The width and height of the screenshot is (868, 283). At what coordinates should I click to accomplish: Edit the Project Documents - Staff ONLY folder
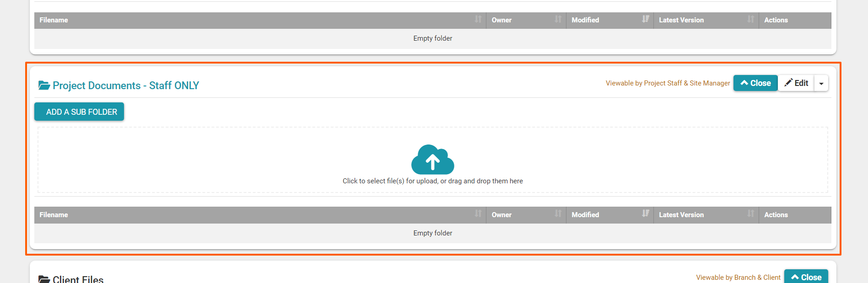tap(796, 83)
